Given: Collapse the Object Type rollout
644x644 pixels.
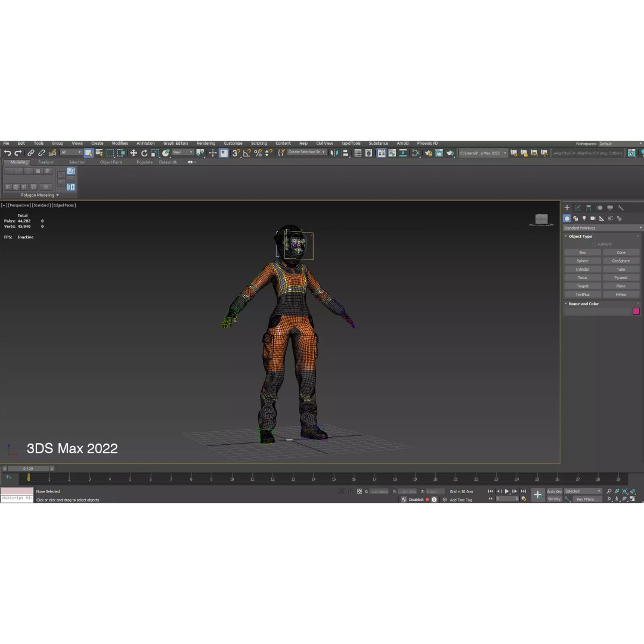Looking at the screenshot, I should (x=566, y=236).
